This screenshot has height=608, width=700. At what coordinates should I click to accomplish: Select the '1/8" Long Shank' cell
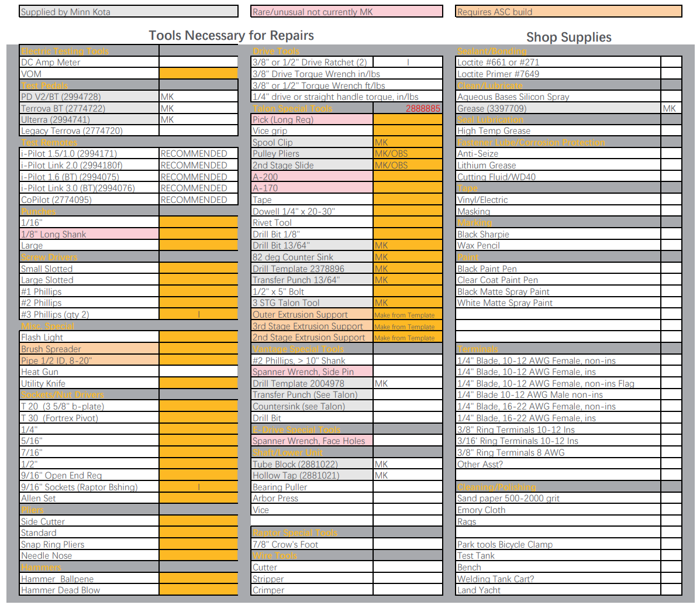click(x=89, y=234)
